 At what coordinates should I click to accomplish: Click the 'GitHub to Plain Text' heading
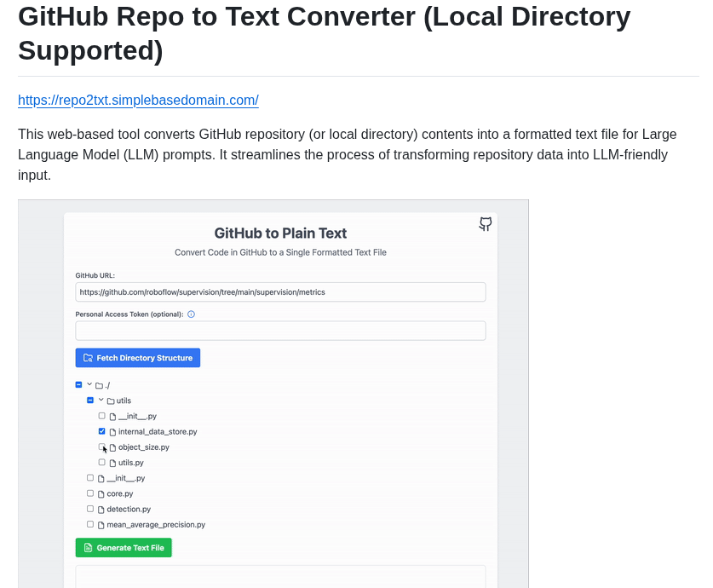coord(280,233)
